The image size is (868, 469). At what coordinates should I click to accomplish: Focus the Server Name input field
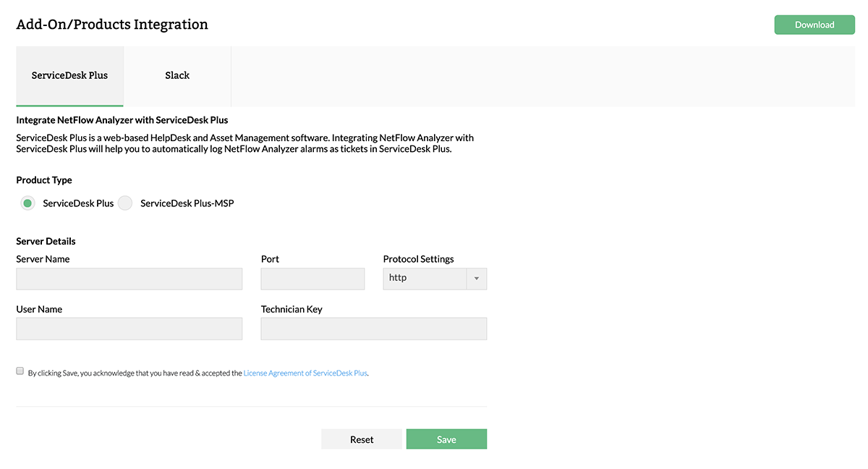pyautogui.click(x=129, y=279)
